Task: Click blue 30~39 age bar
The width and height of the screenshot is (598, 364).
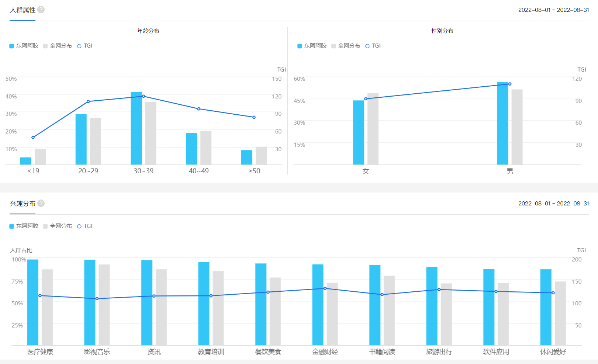Action: click(136, 129)
